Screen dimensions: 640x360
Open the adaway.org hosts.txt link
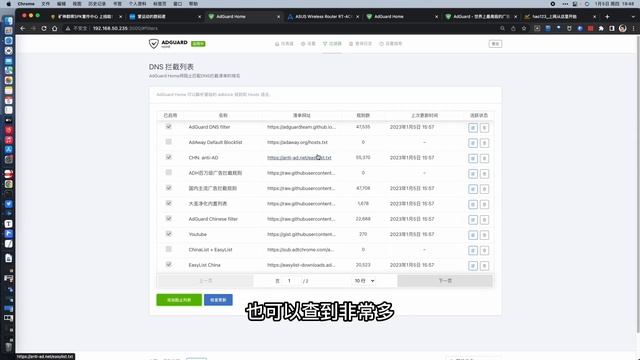(x=297, y=142)
